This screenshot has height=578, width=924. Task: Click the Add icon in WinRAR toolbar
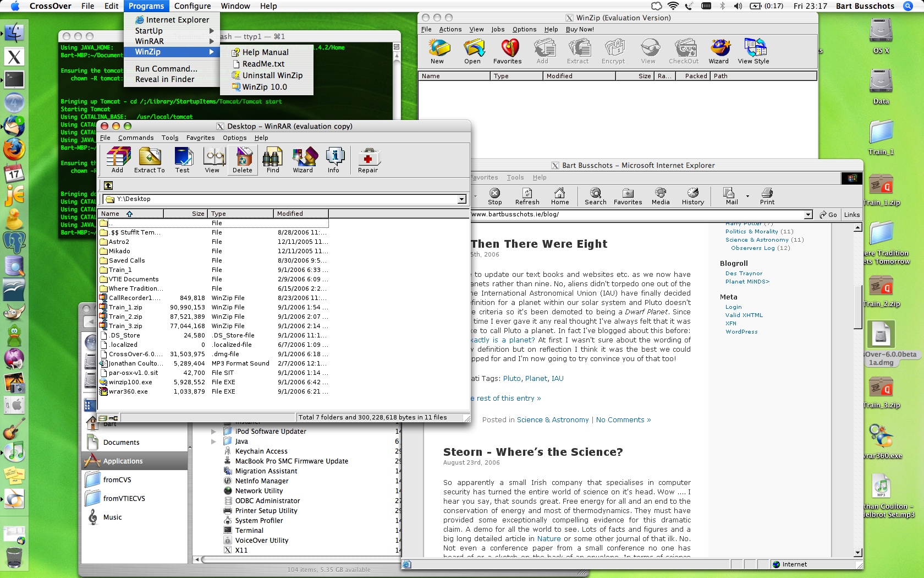(x=118, y=160)
